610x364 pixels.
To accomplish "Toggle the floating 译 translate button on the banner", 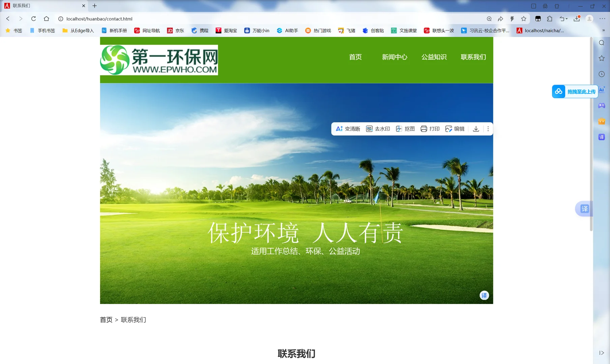I will point(484,295).
